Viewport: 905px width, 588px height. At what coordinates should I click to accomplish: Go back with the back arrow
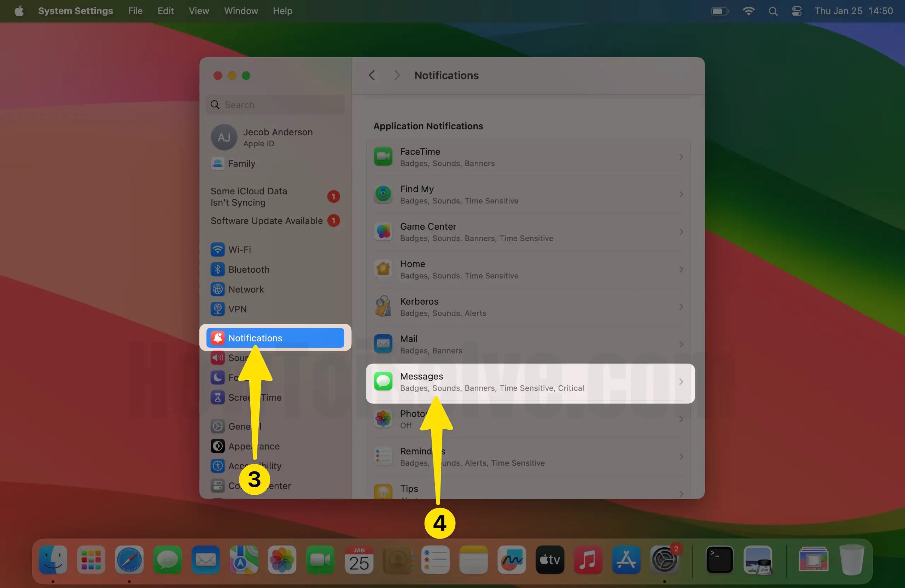372,75
